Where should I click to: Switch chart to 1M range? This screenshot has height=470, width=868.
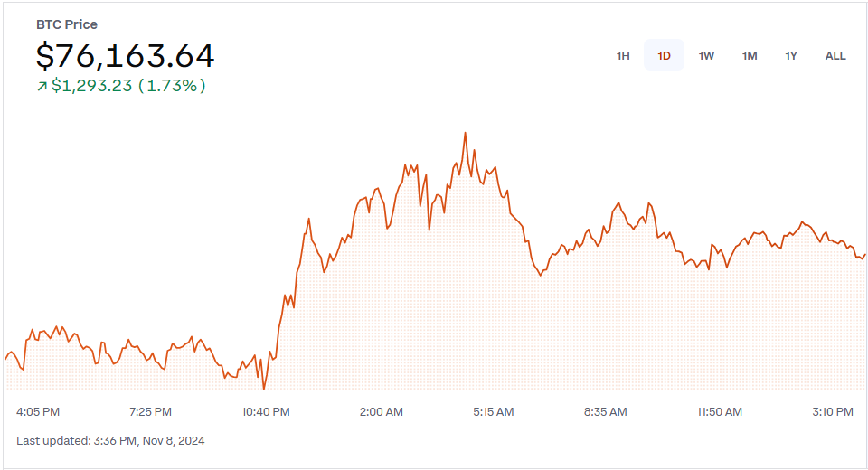(x=750, y=56)
